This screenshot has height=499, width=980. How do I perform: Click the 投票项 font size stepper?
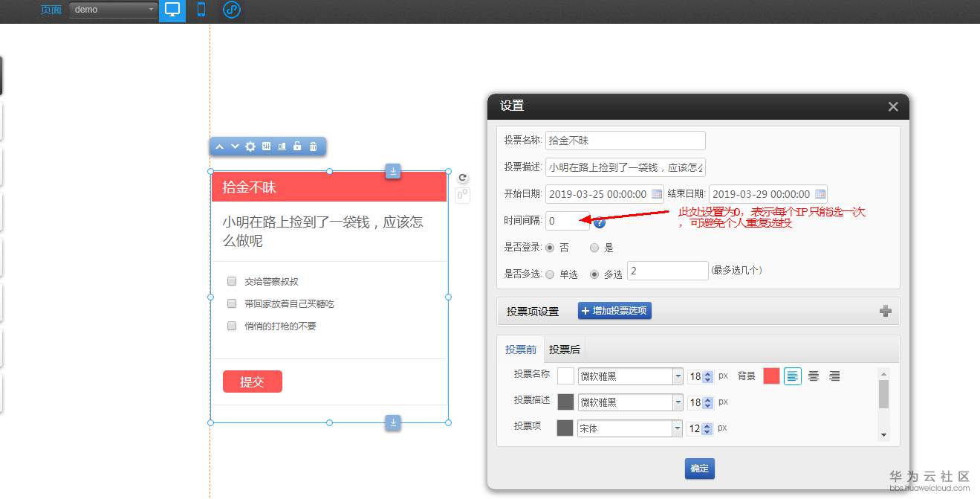pyautogui.click(x=708, y=429)
